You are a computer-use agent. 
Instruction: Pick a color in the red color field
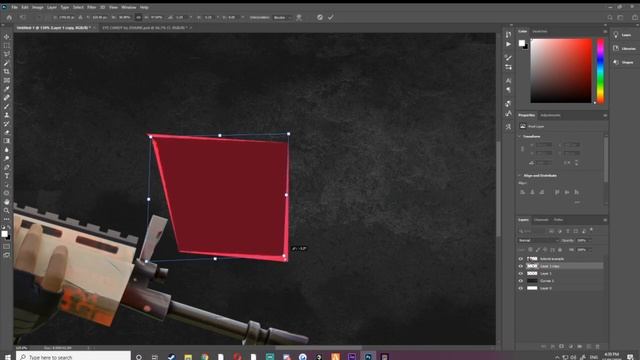561,71
